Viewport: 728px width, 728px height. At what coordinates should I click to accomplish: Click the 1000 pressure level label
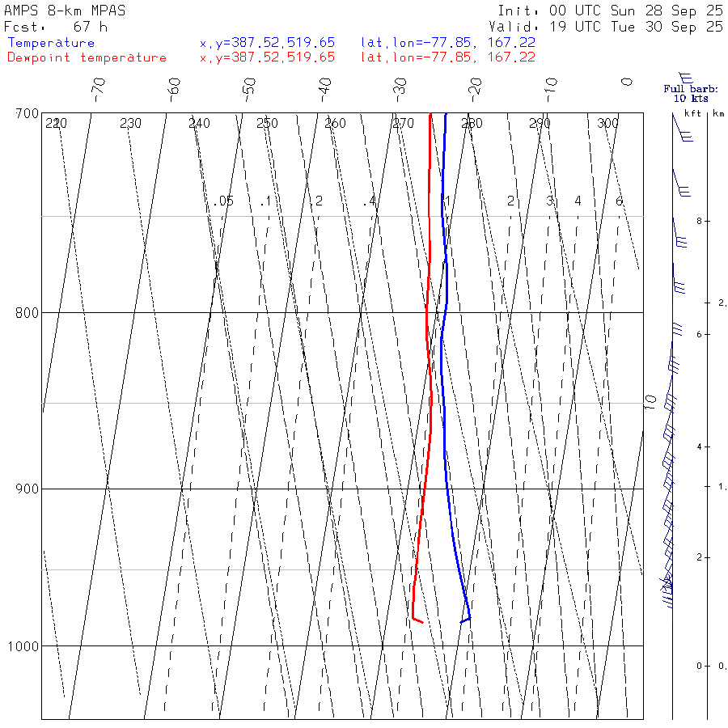pos(23,646)
